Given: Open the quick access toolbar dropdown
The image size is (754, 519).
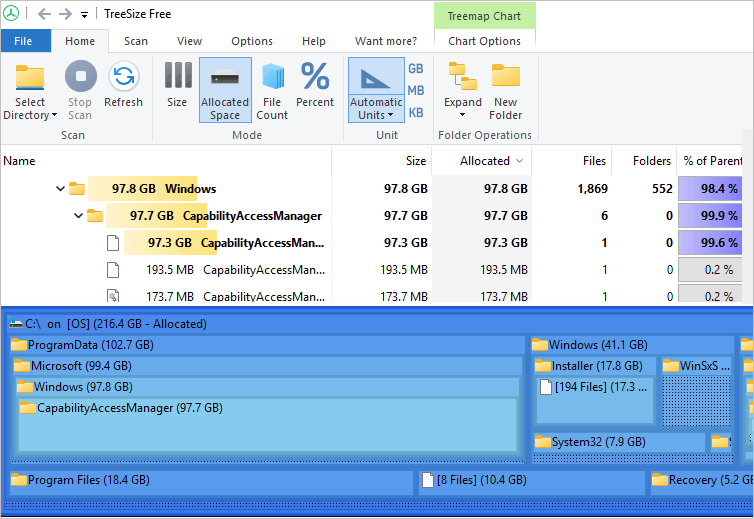Looking at the screenshot, I should tap(84, 15).
